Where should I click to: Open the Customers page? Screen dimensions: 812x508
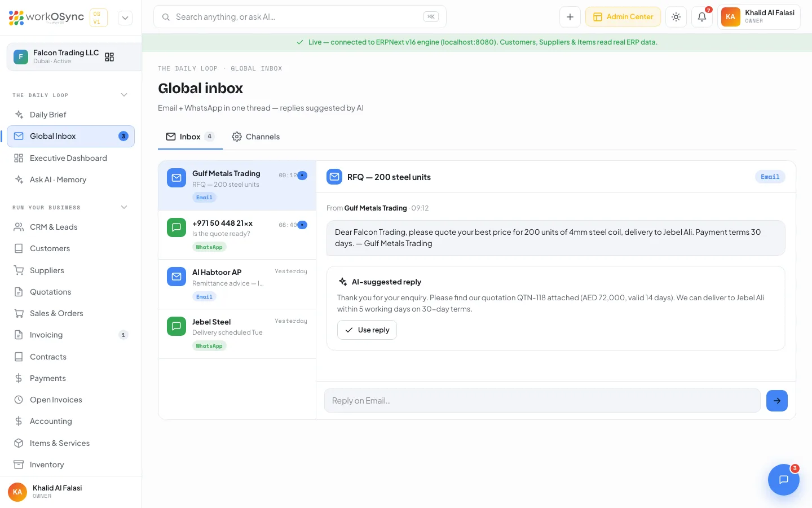pos(70,248)
